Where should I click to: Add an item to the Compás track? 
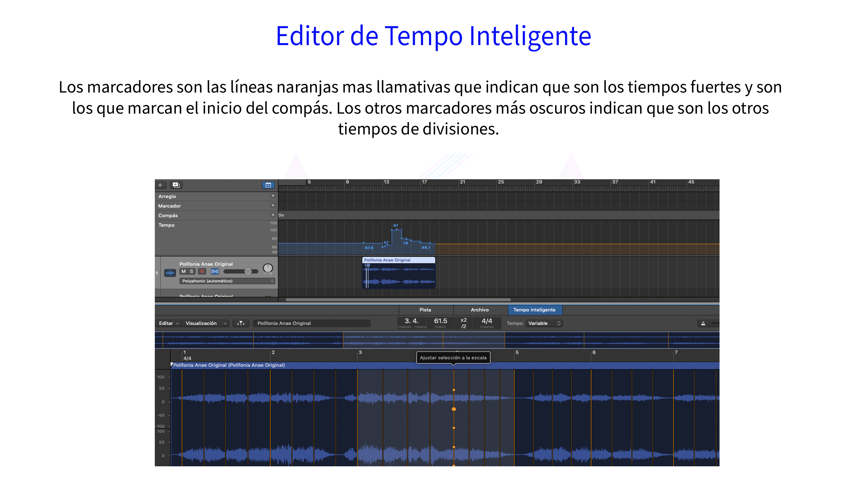click(x=273, y=215)
